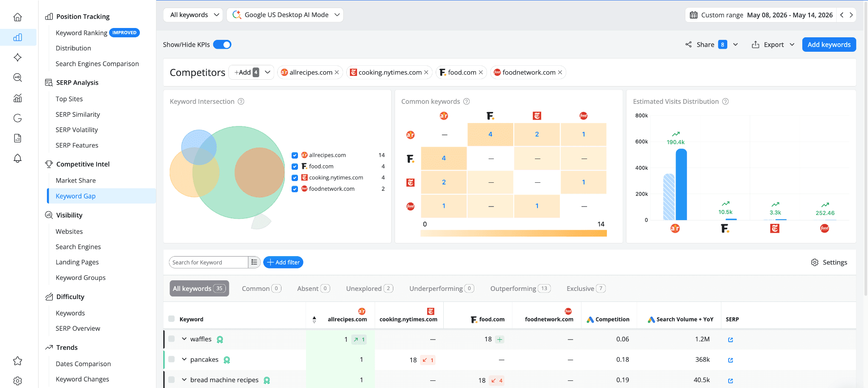868x388 pixels.
Task: Switch to Exclusive tab
Action: click(x=586, y=288)
